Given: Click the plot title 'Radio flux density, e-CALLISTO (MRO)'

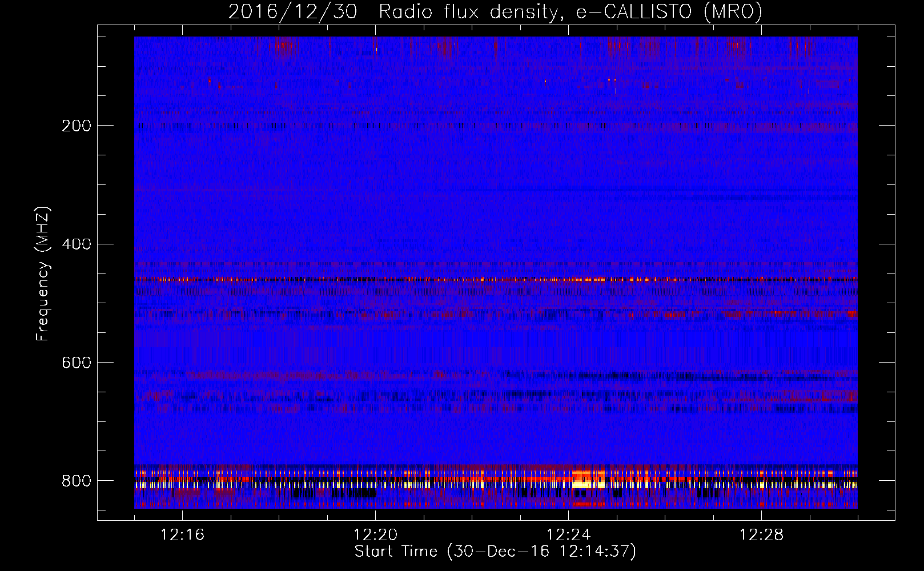Looking at the screenshot, I should (571, 11).
